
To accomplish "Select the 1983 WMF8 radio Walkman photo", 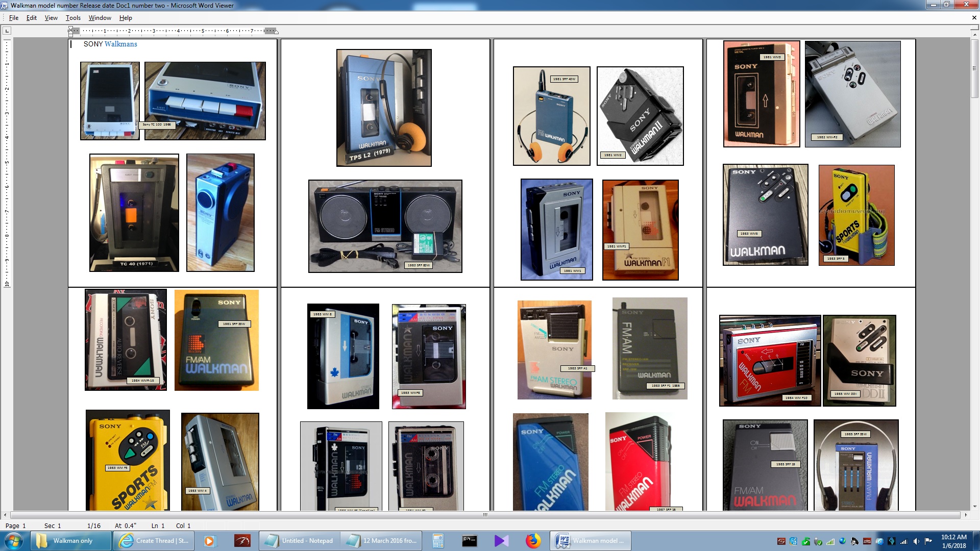I will (429, 356).
